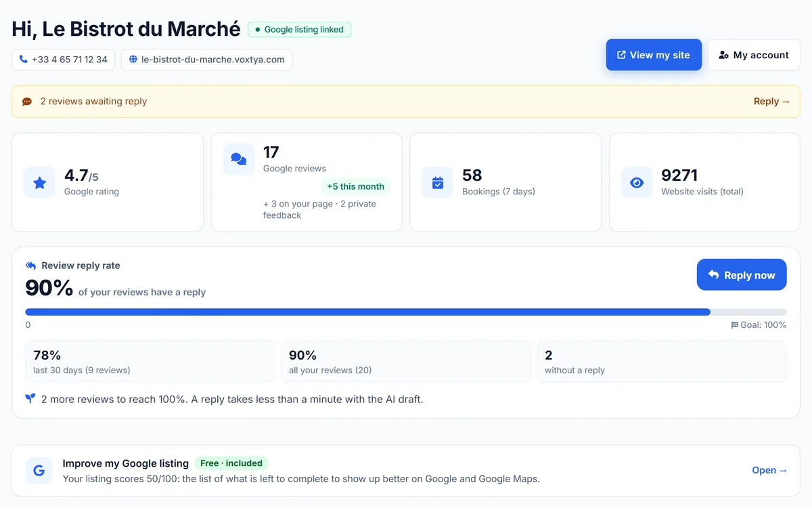Click the reply rate progress bar

tap(406, 312)
